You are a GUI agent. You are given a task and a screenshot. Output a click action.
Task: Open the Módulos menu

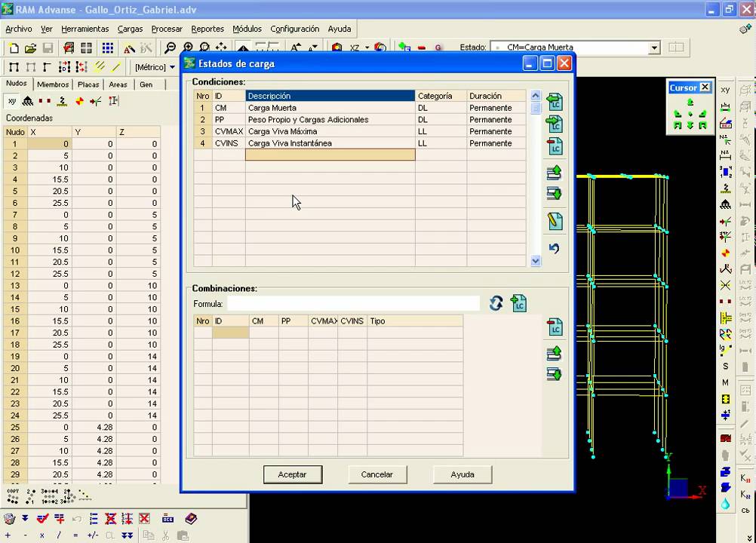(x=247, y=29)
